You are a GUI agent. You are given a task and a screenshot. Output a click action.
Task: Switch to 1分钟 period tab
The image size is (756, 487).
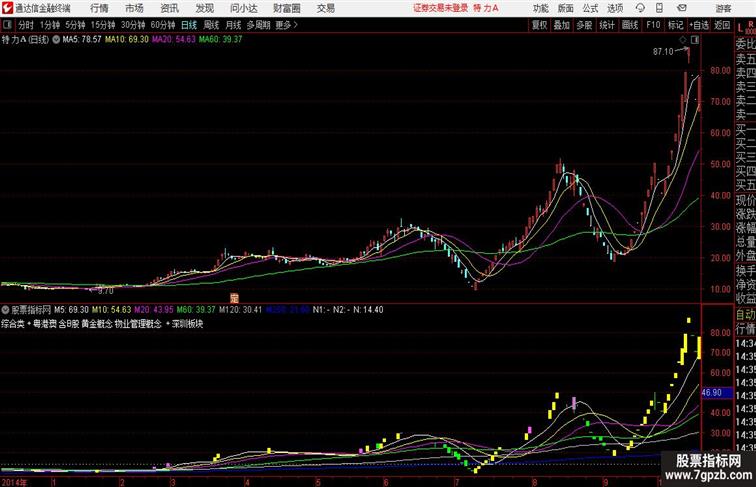click(50, 25)
